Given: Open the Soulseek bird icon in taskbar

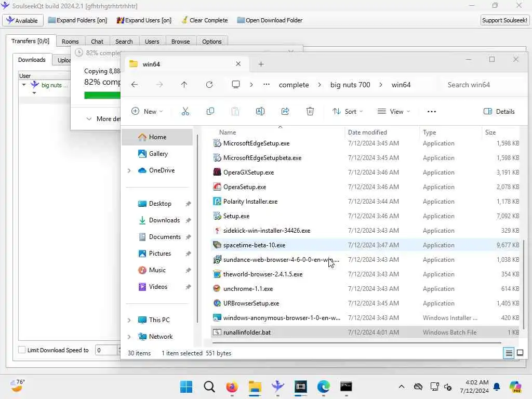Looking at the screenshot, I should click(x=278, y=387).
